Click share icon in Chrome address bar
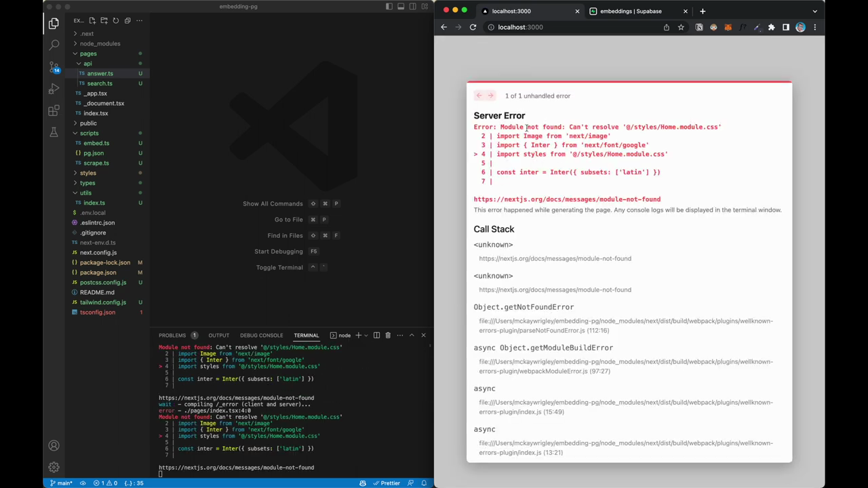 point(667,27)
